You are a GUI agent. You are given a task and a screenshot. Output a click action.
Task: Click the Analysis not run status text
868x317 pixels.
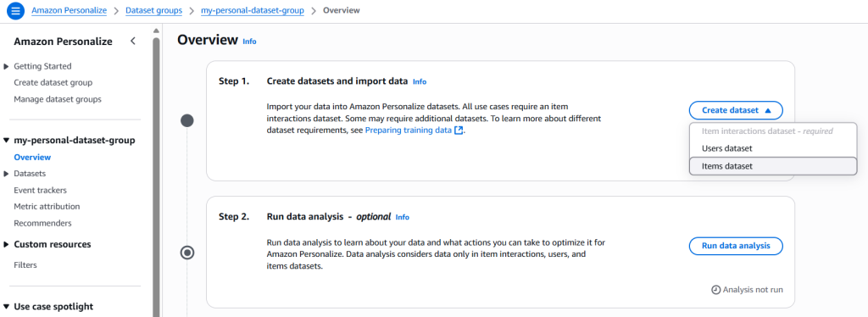pyautogui.click(x=753, y=290)
